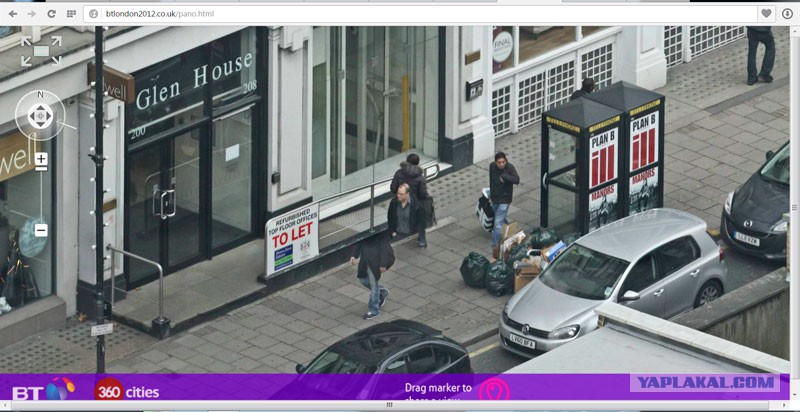Screen dimensions: 800x412
Task: Open the apps grid icon in toolbar
Action: coord(71,14)
